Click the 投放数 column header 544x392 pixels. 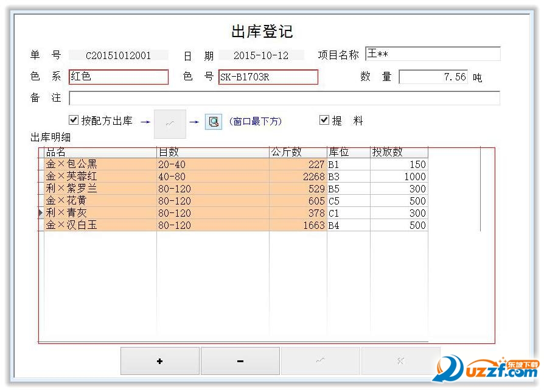399,152
